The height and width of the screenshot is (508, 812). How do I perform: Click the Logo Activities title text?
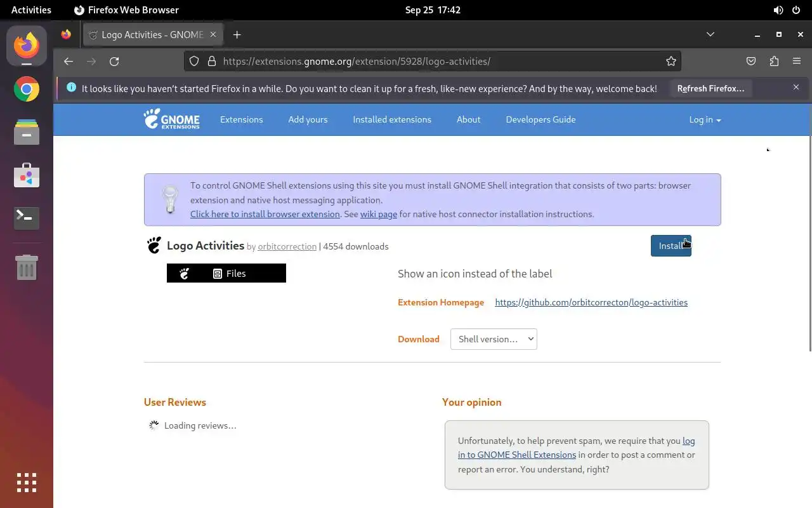point(206,246)
